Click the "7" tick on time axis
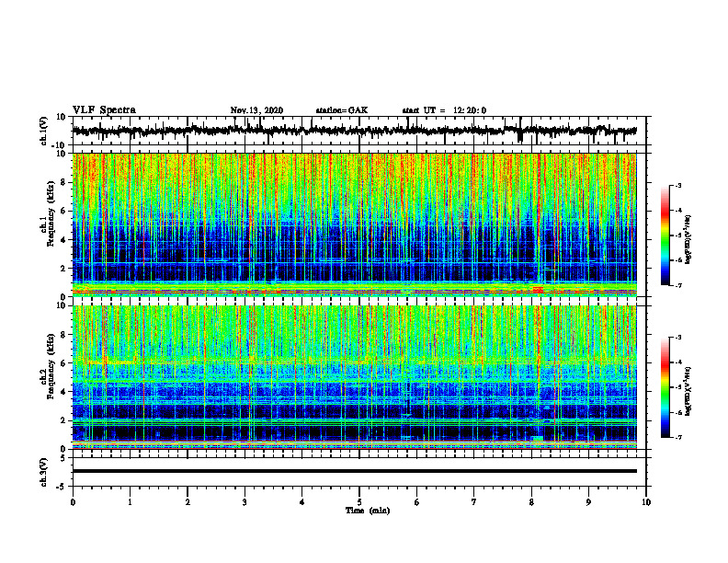The height and width of the screenshot is (563, 728). point(474,502)
